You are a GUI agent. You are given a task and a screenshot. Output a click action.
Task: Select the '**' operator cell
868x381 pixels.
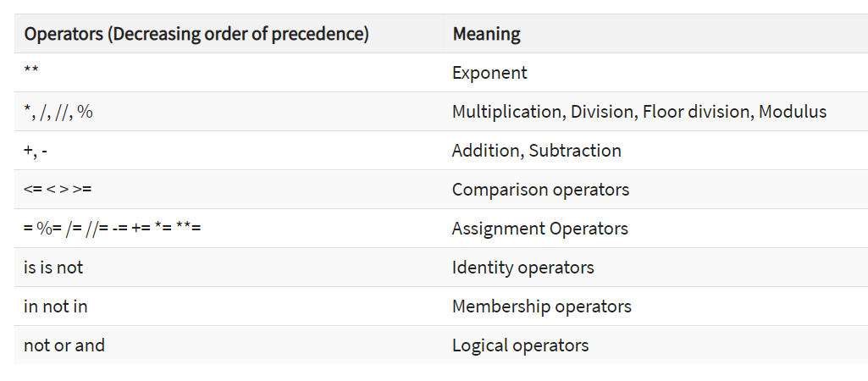tap(31, 73)
